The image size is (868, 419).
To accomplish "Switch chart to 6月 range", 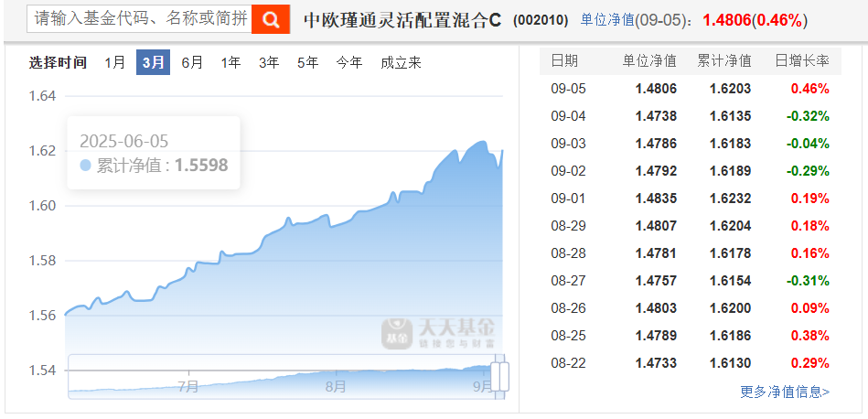I will pyautogui.click(x=192, y=62).
